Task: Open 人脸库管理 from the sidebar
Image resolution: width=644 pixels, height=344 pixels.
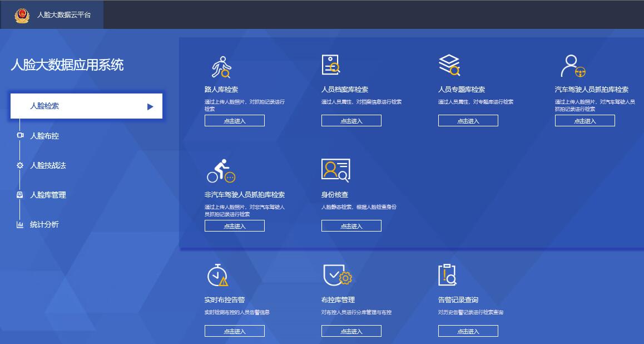Action: 48,195
